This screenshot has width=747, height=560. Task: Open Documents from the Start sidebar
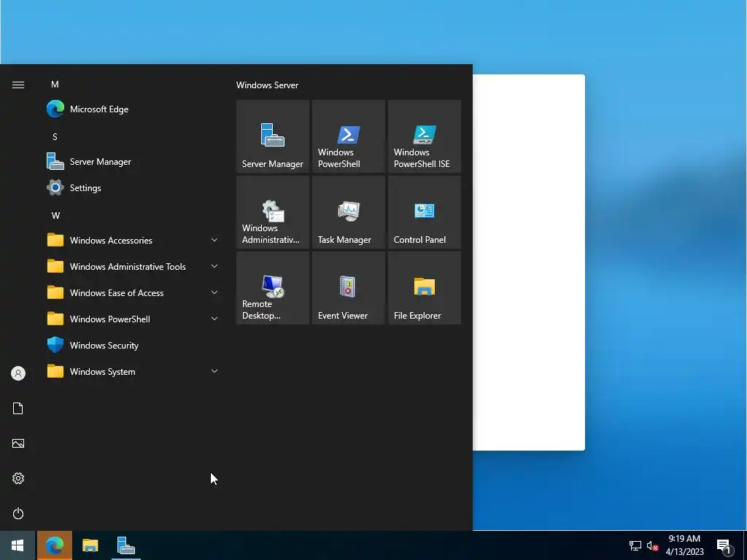[x=18, y=408]
